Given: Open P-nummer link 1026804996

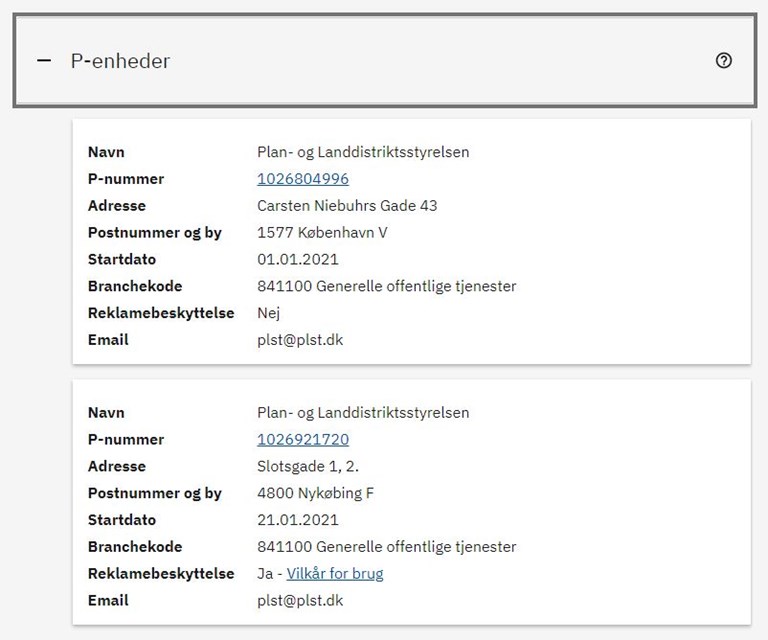Looking at the screenshot, I should (303, 179).
